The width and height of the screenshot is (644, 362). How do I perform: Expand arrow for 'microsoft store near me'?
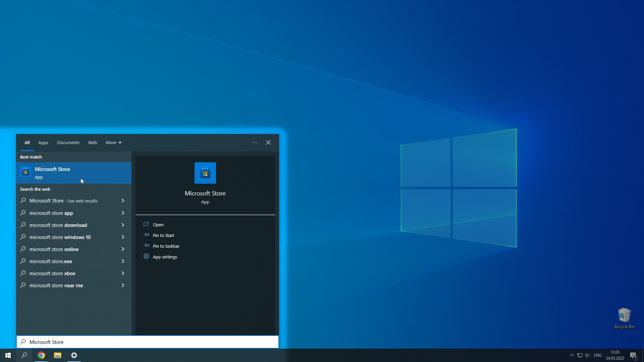click(x=123, y=285)
